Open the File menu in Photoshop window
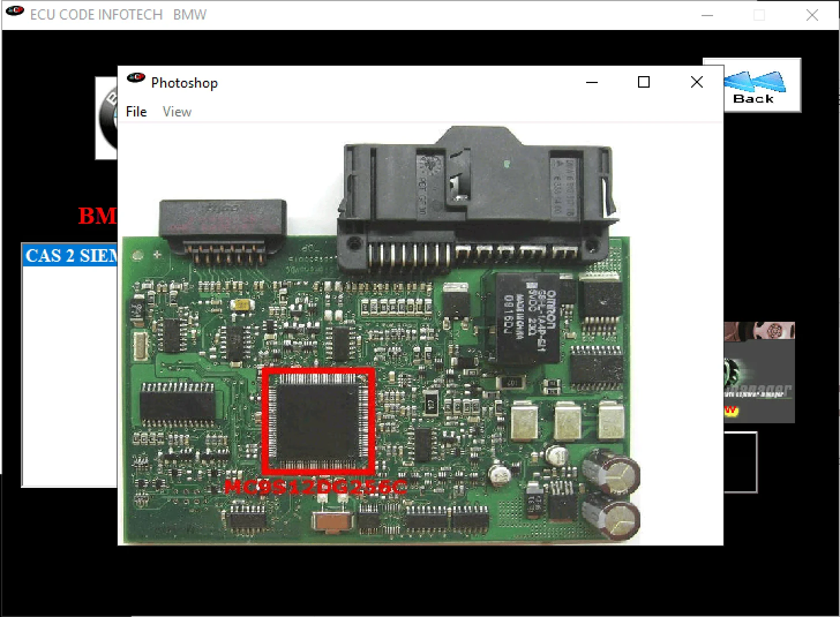 [136, 112]
